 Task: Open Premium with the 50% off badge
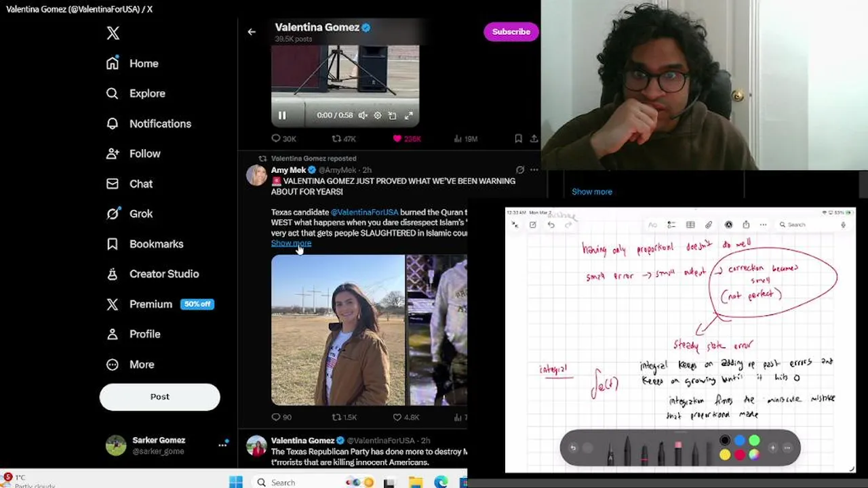[159, 304]
